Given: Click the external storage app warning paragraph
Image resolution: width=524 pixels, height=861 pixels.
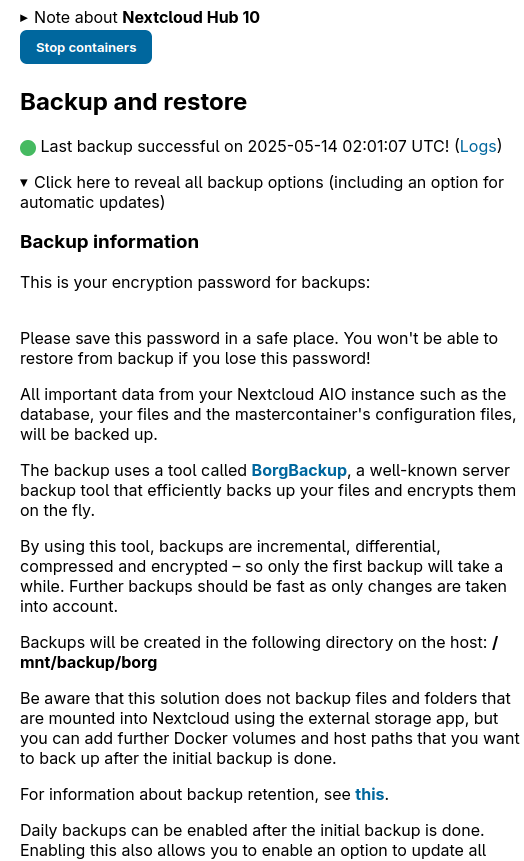Looking at the screenshot, I should pyautogui.click(x=270, y=728).
